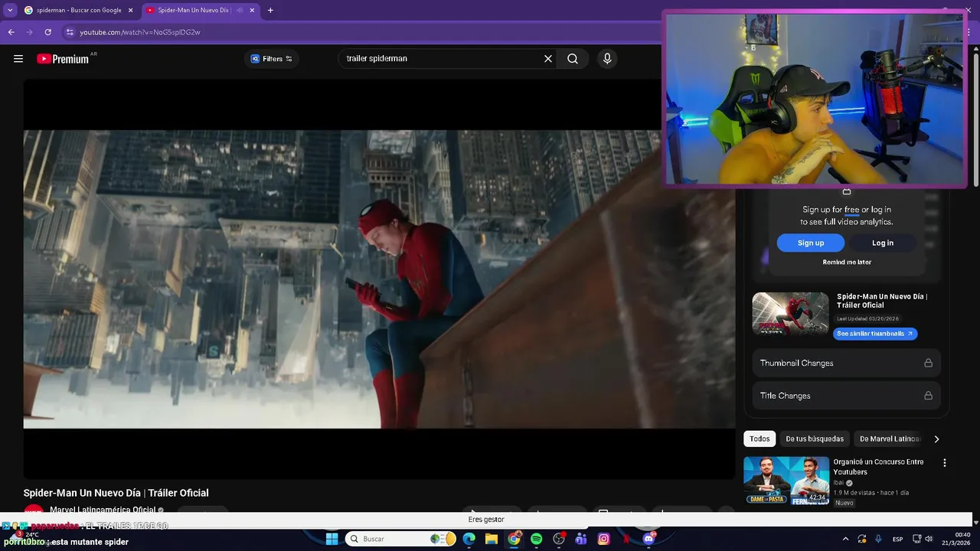
Task: Mute tab audio speaker icon
Action: pos(240,10)
